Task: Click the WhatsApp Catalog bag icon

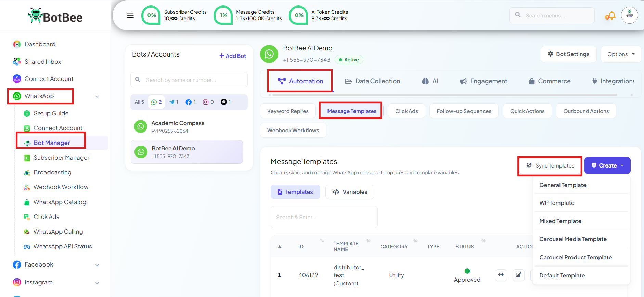Action: point(27,202)
